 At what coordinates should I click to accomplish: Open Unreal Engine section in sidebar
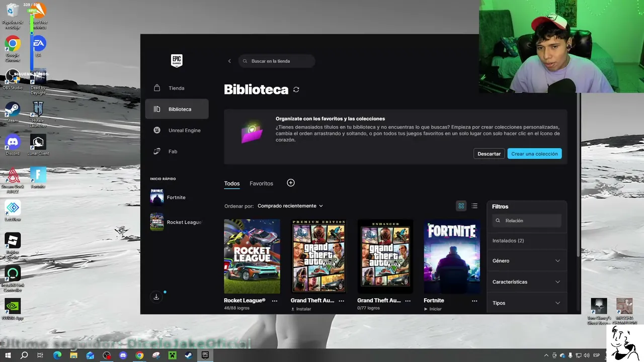(x=177, y=130)
